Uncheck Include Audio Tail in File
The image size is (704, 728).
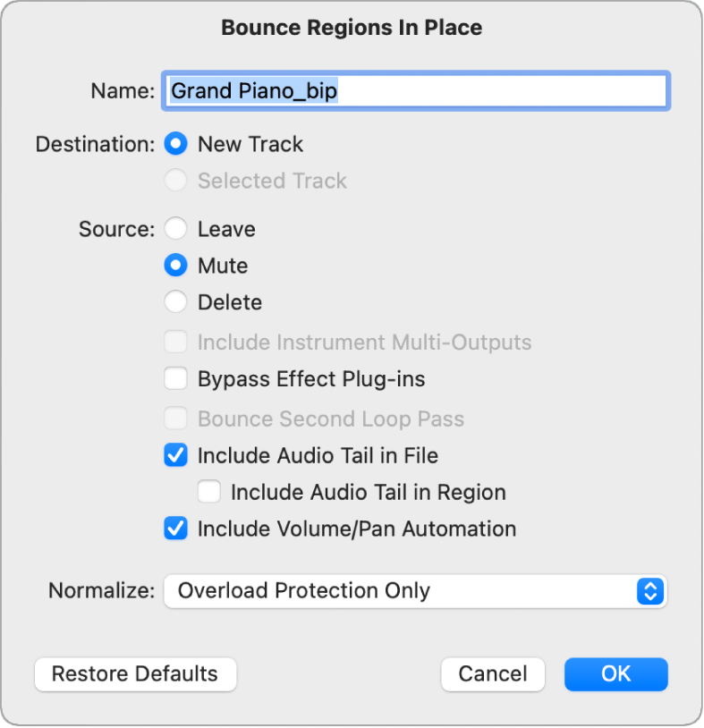point(176,456)
